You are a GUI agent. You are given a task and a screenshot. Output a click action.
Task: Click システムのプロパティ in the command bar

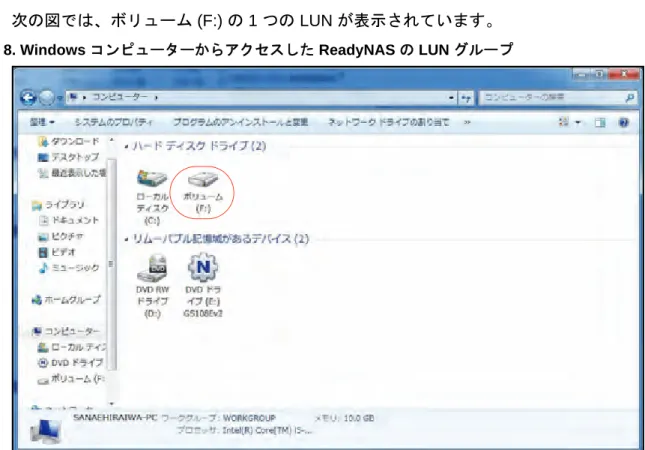click(x=114, y=122)
